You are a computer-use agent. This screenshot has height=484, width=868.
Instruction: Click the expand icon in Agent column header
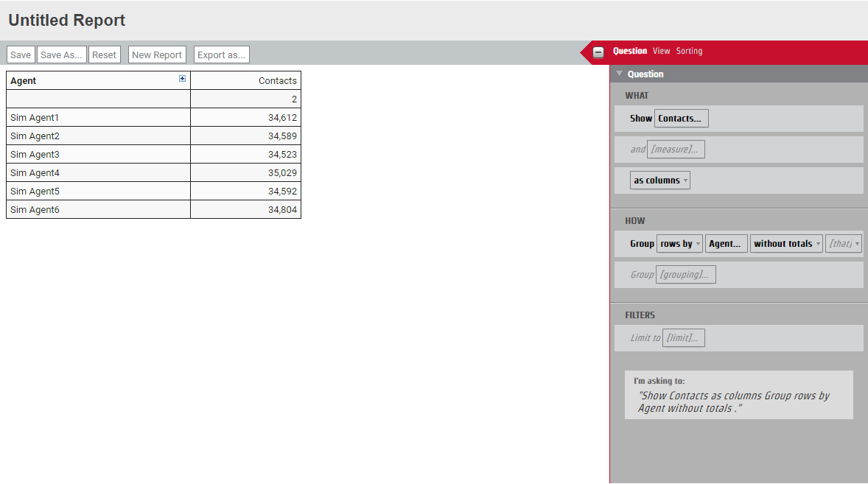point(183,78)
